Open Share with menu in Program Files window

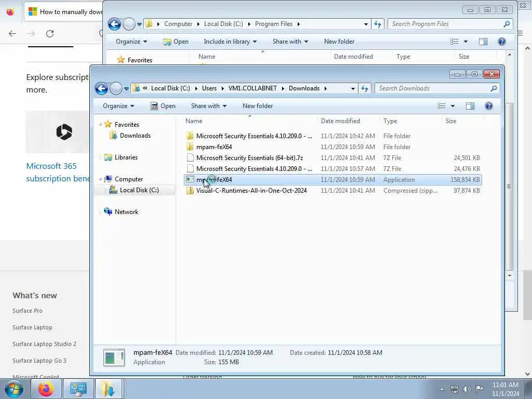coord(290,42)
